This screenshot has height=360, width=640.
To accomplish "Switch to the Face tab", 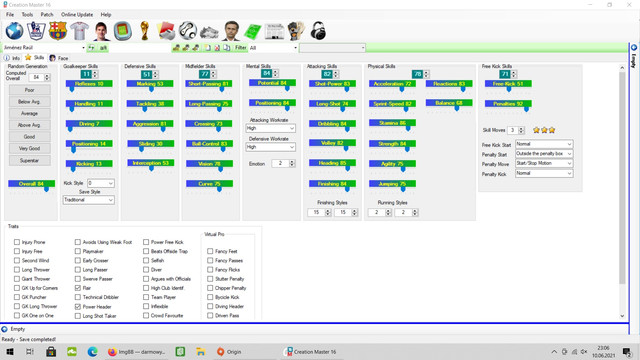I will point(59,58).
